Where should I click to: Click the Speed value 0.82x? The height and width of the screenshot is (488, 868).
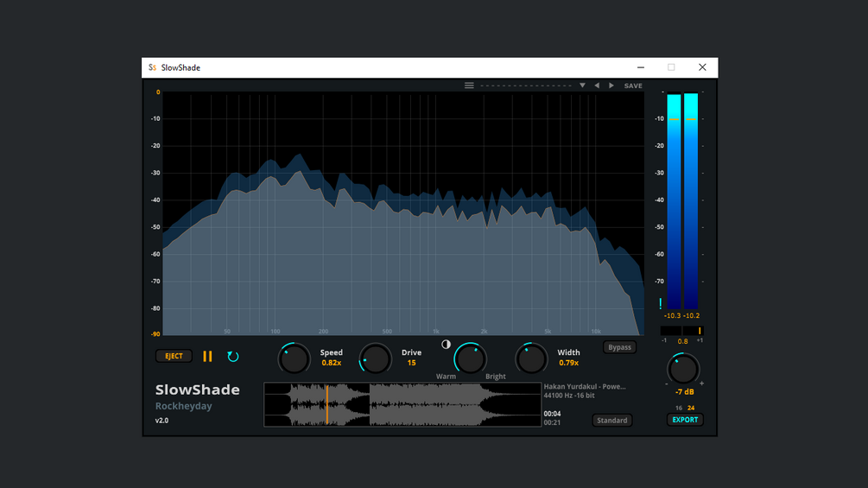331,363
